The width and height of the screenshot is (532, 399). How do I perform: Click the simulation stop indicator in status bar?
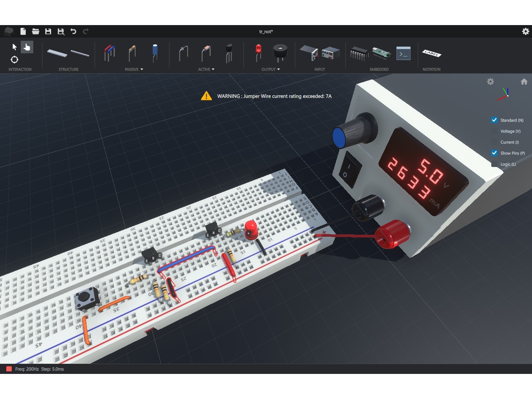(9, 369)
